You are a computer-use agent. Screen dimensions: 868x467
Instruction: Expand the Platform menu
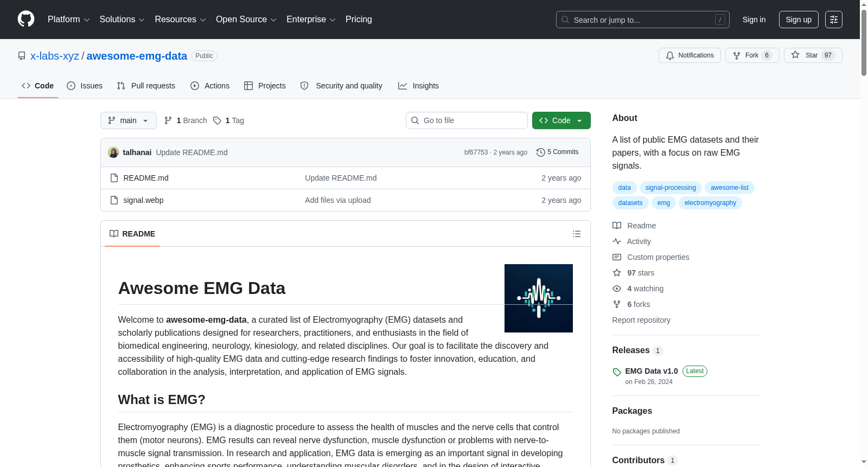click(x=68, y=20)
